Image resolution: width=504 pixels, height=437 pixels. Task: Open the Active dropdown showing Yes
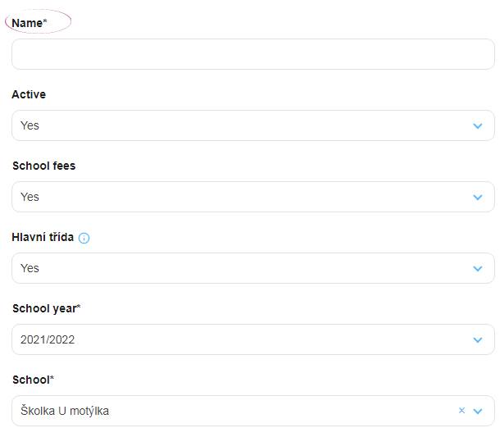pyautogui.click(x=253, y=125)
